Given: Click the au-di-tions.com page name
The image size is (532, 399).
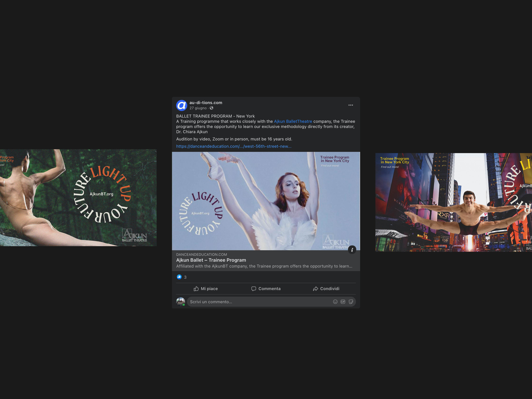Looking at the screenshot, I should (206, 102).
